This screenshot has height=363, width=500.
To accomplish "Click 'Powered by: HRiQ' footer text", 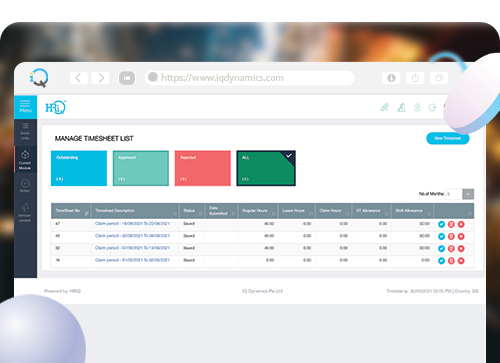I will [62, 291].
